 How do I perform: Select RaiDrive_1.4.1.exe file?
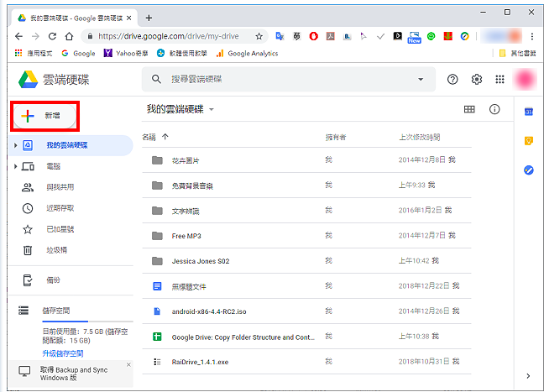[x=306, y=362]
